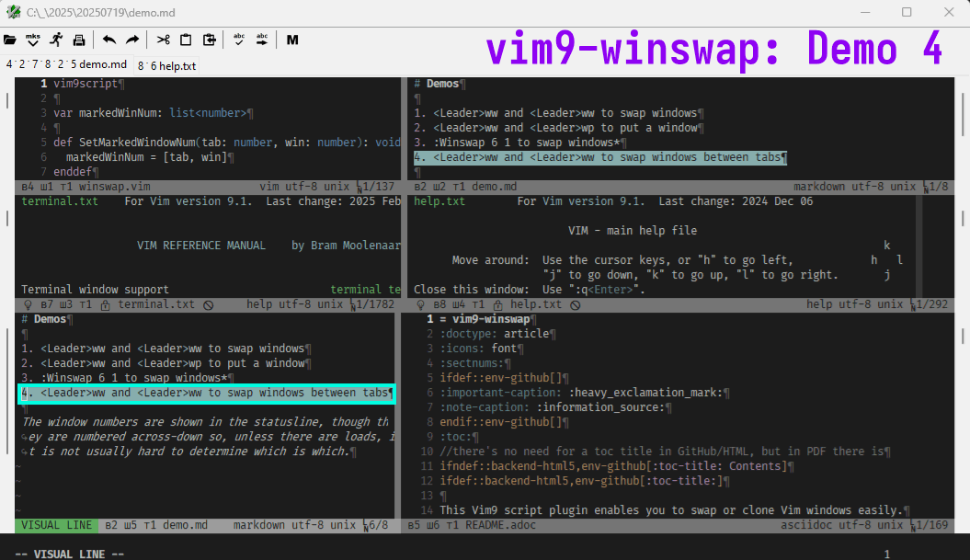This screenshot has width=970, height=560.
Task: Click the bottom-left demo.md statusline name
Action: 185,525
